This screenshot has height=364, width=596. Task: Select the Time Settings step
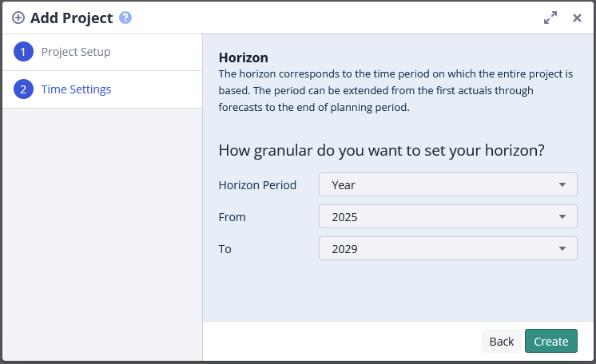point(76,89)
